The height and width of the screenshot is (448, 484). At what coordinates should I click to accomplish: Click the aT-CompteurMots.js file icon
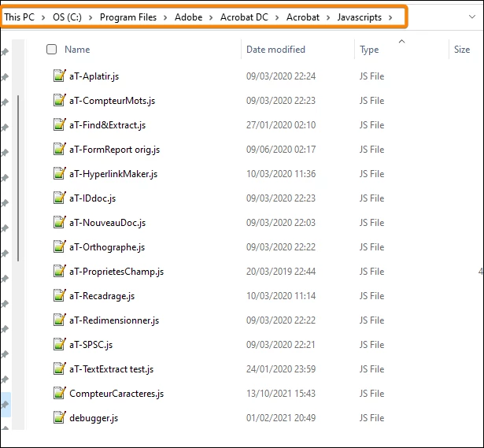point(59,100)
